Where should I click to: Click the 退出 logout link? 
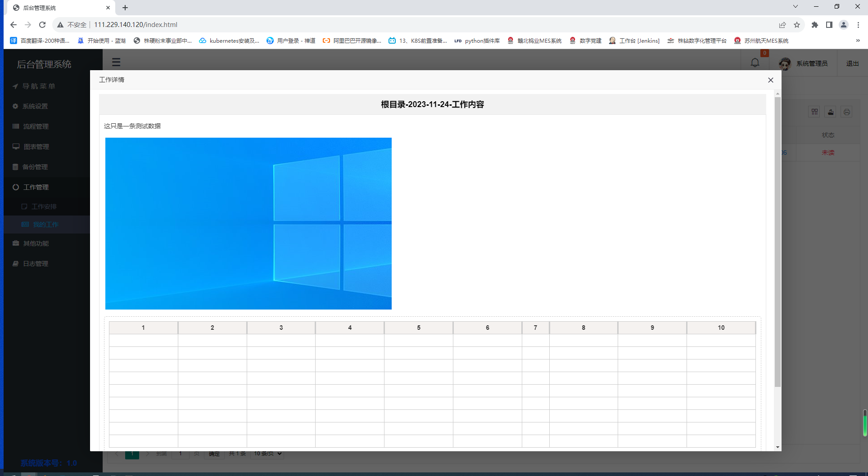coord(852,63)
